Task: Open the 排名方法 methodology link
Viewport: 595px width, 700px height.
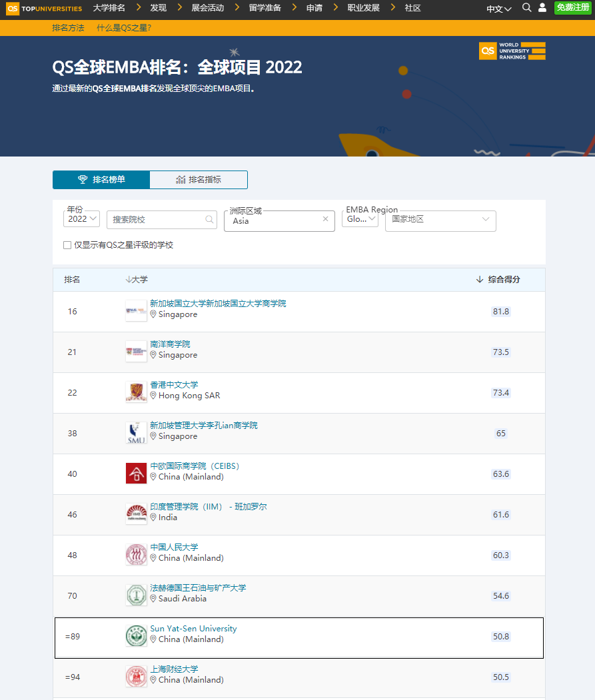Action: (x=68, y=28)
